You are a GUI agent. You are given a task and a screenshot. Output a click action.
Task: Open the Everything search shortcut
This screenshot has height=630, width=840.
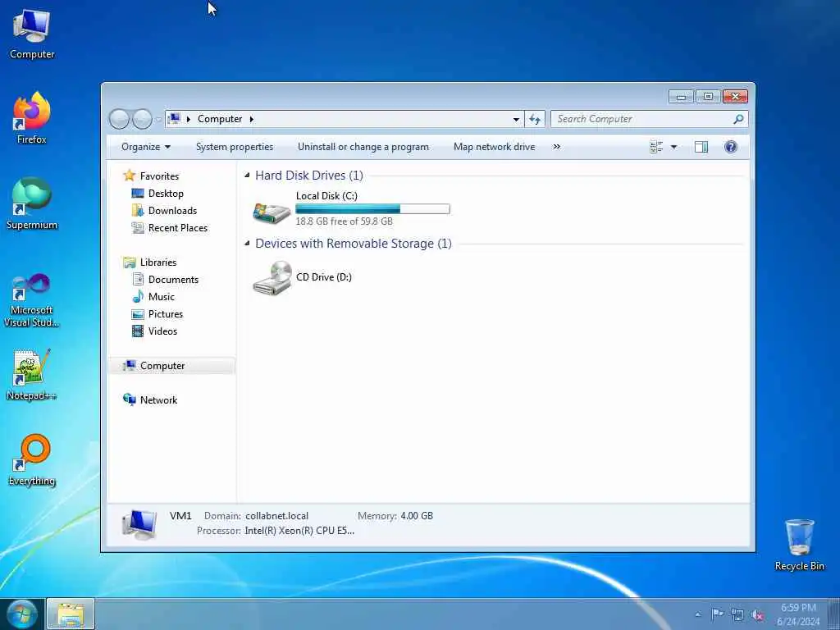click(32, 459)
